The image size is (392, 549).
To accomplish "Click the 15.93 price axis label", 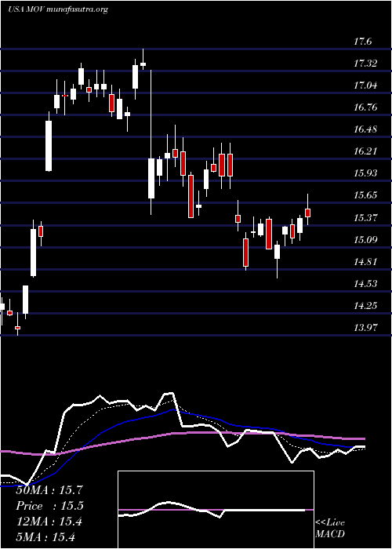I will [365, 173].
